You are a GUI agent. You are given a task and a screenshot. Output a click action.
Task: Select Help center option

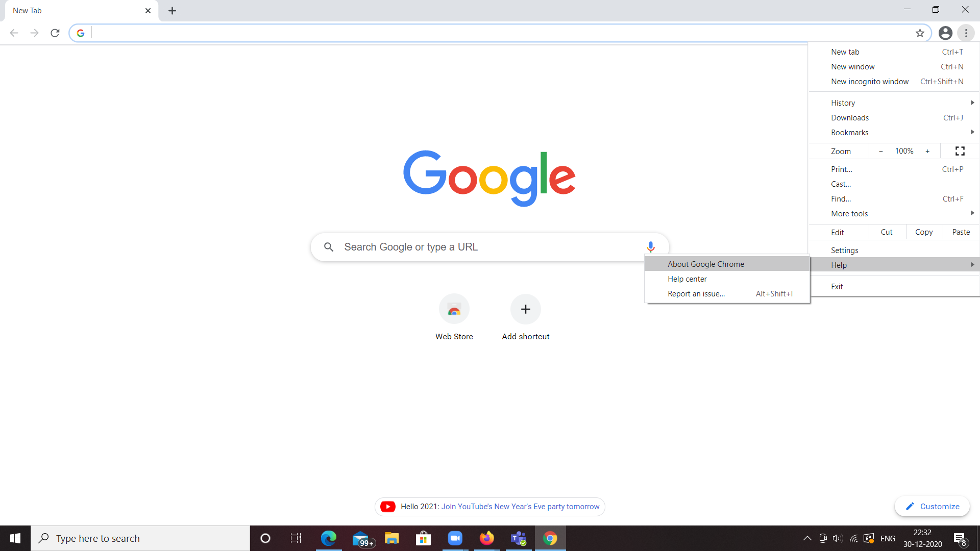click(x=687, y=279)
